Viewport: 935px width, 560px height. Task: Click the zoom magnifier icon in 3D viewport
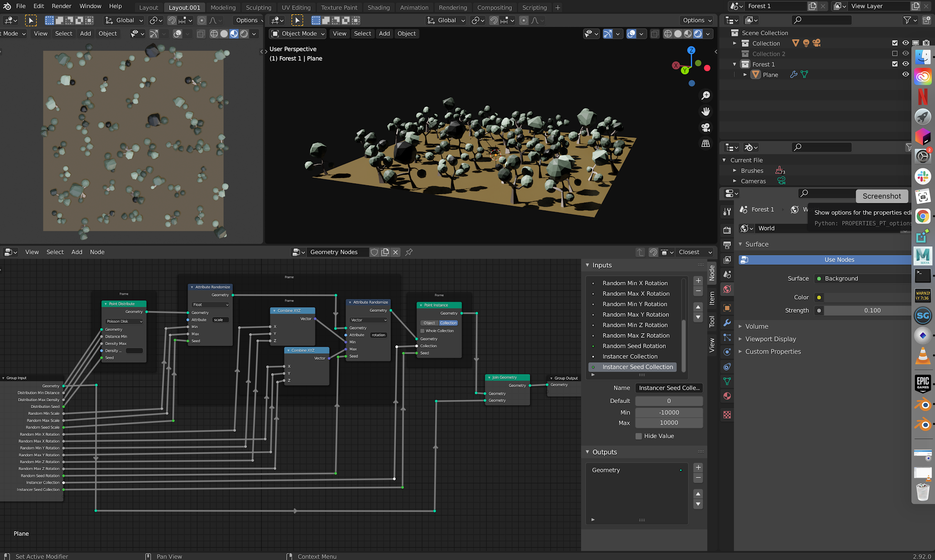[706, 95]
